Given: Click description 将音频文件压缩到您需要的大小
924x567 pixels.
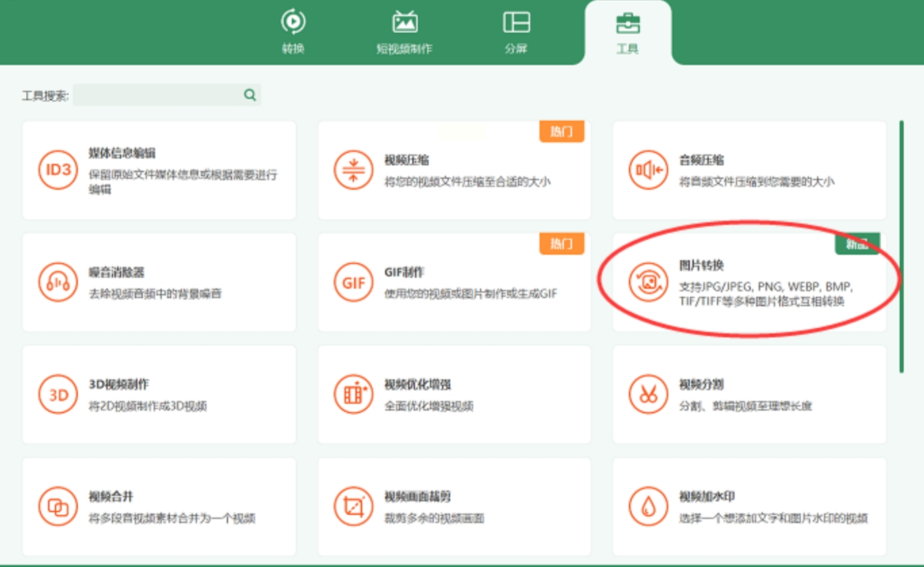Looking at the screenshot, I should (x=756, y=182).
